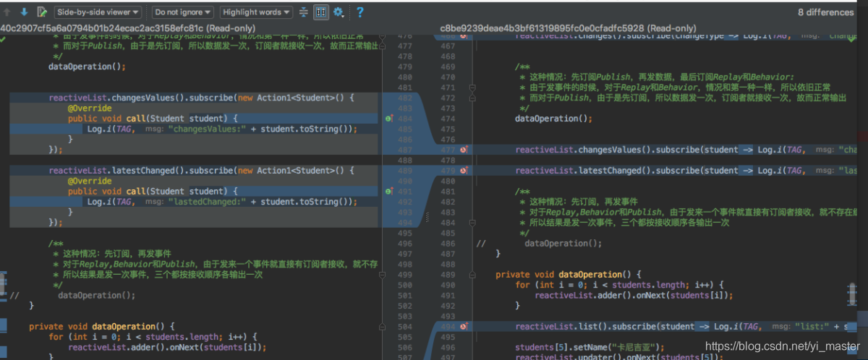Click students[5].setName line in right pane
Viewport: 868px width, 360px height.
click(x=590, y=347)
